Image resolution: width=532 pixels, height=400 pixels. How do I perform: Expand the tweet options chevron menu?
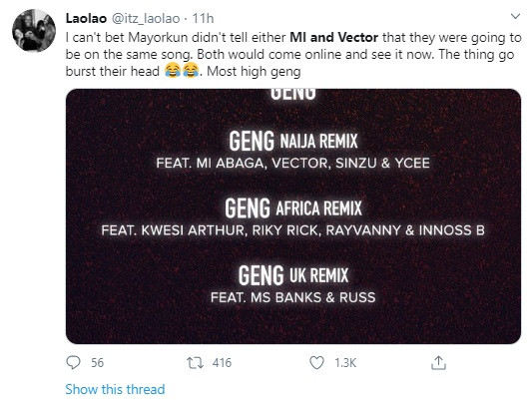[515, 16]
